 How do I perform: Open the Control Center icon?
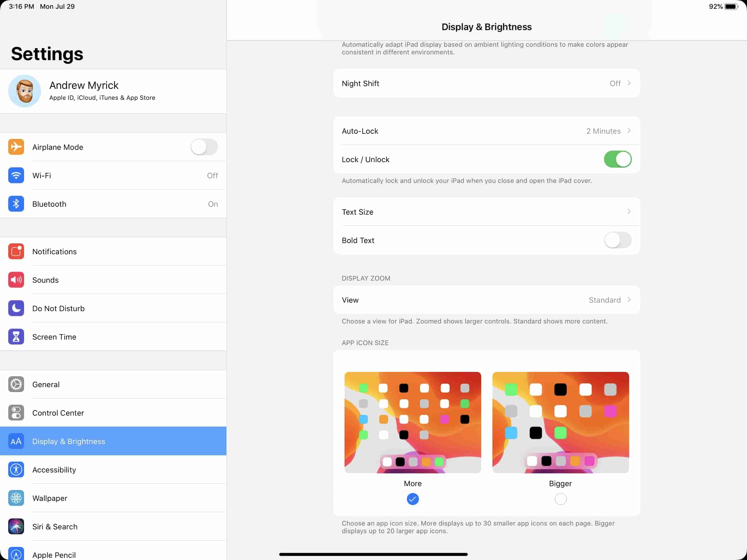coord(15,412)
